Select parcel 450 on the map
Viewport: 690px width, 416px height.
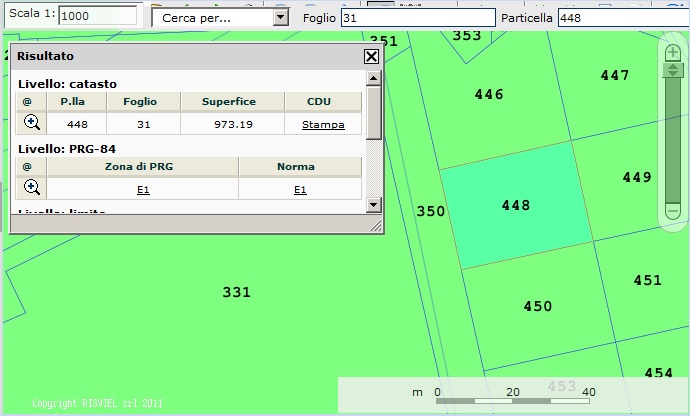point(538,307)
